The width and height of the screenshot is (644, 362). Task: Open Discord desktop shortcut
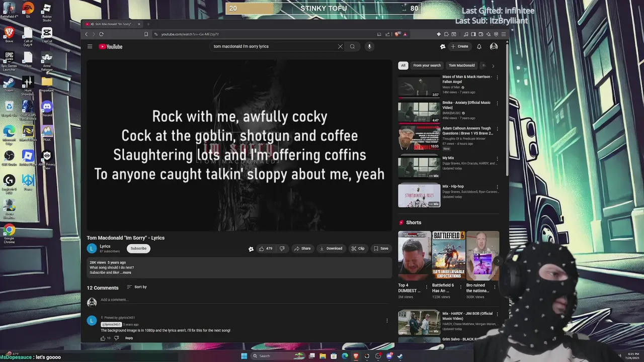click(47, 109)
